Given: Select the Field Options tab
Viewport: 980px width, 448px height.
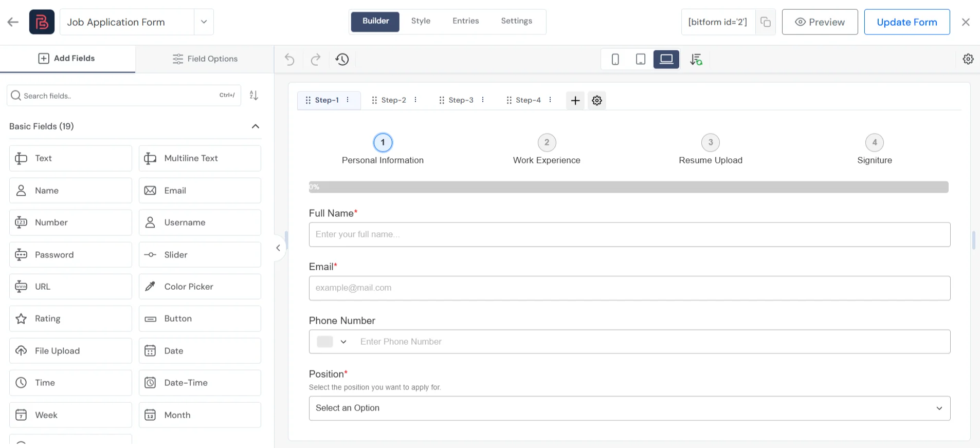Looking at the screenshot, I should [205, 59].
